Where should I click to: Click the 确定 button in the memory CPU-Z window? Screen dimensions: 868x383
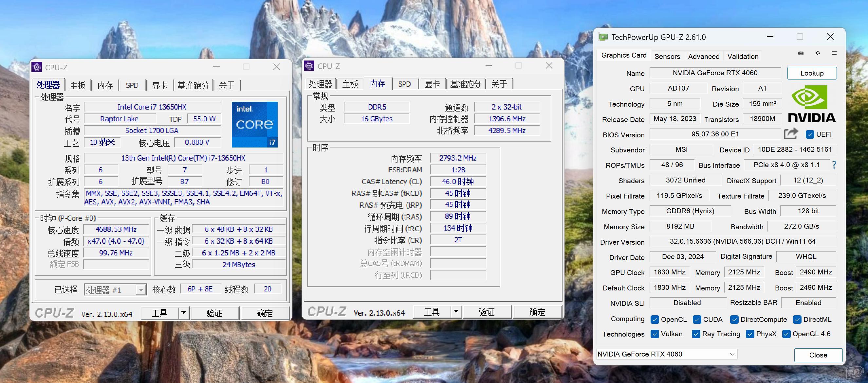(537, 312)
